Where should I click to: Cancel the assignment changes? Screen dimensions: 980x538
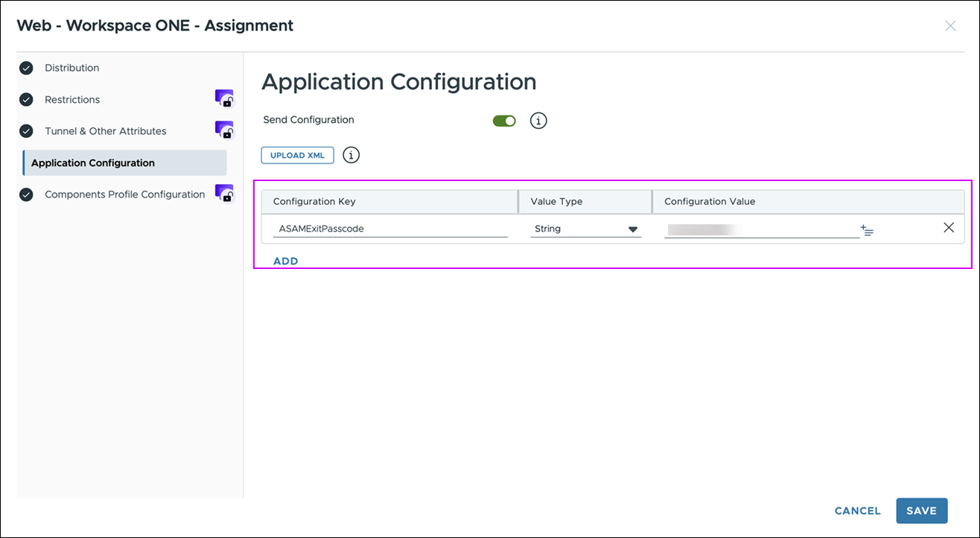[858, 511]
